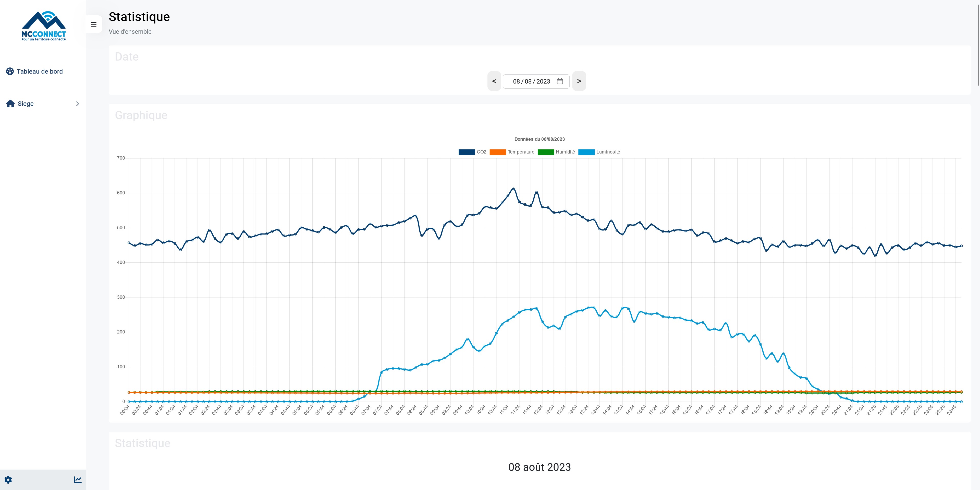This screenshot has height=490, width=980.
Task: Click the statistics chart icon in the sidebar footer
Action: pyautogui.click(x=78, y=480)
